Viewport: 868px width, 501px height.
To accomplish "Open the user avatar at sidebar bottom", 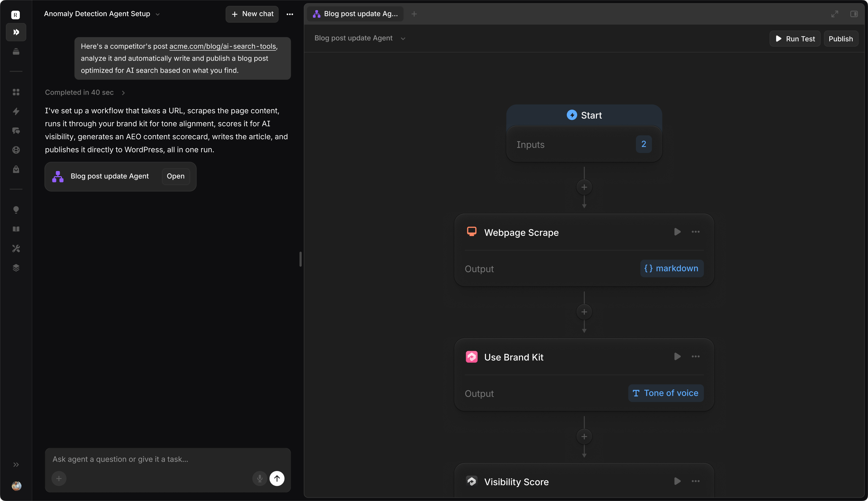I will click(16, 486).
